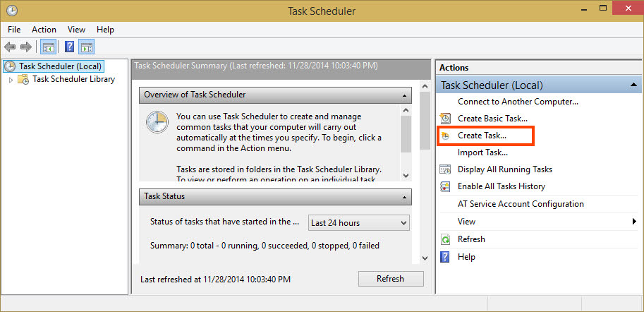Click the green Refresh icon in Actions
The image size is (644, 312).
(445, 239)
